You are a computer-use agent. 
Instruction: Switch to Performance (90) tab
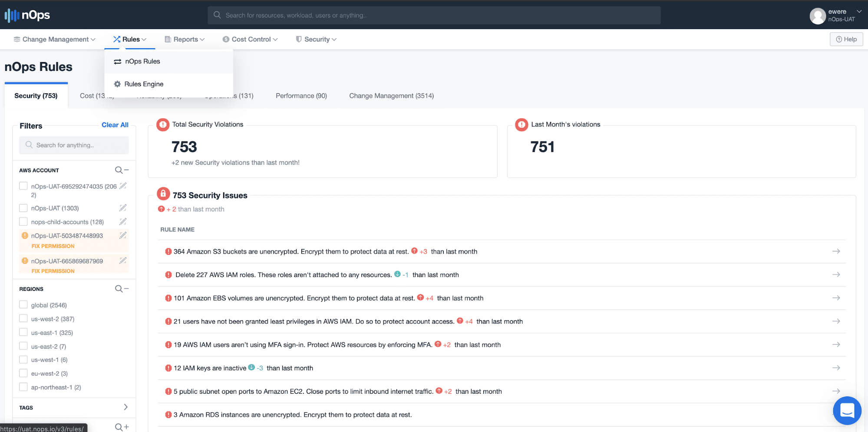point(301,96)
